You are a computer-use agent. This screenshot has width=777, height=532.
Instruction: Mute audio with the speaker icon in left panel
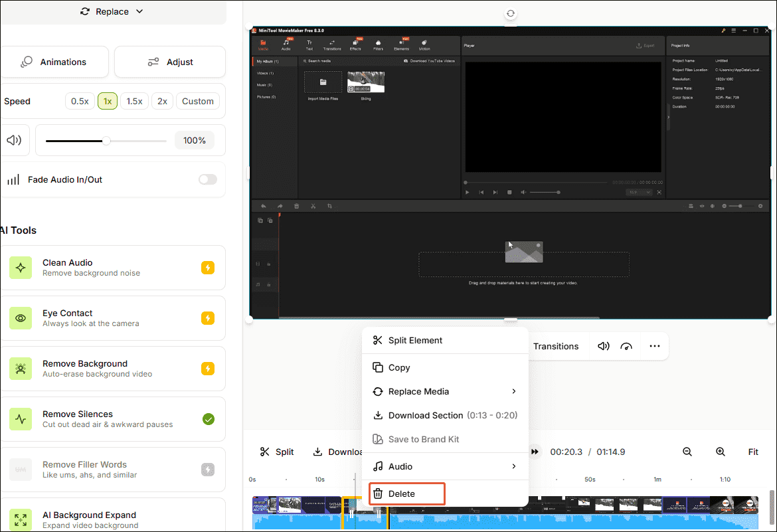(x=14, y=140)
